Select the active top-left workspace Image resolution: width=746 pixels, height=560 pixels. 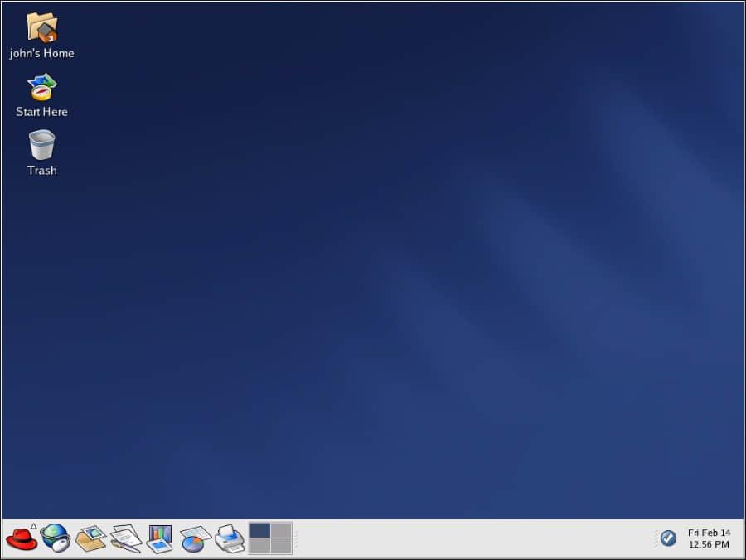point(260,530)
